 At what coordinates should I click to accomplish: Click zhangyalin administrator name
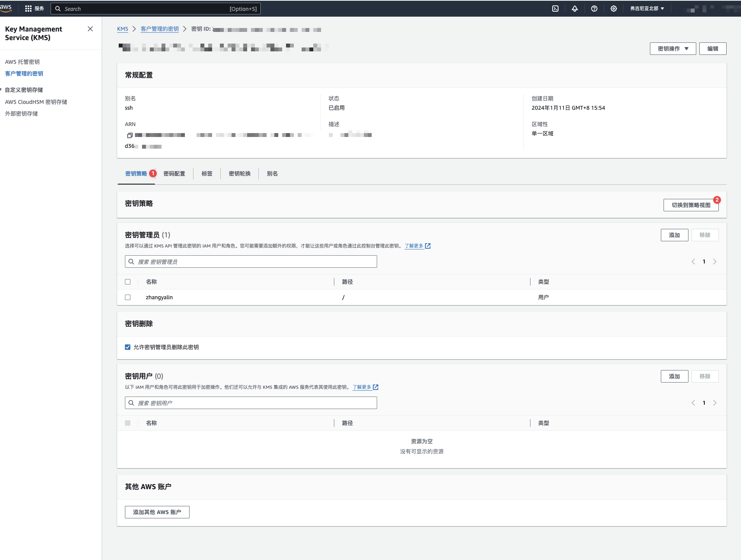[159, 297]
